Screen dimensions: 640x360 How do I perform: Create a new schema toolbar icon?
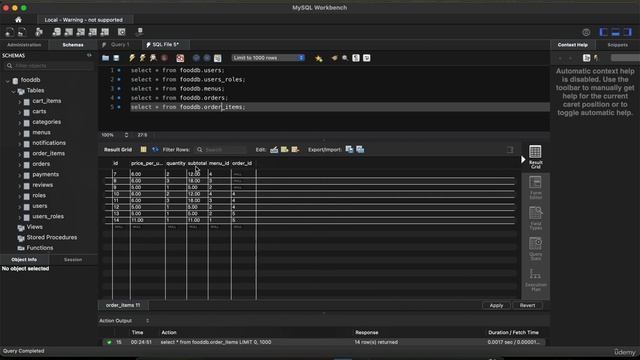[57, 32]
